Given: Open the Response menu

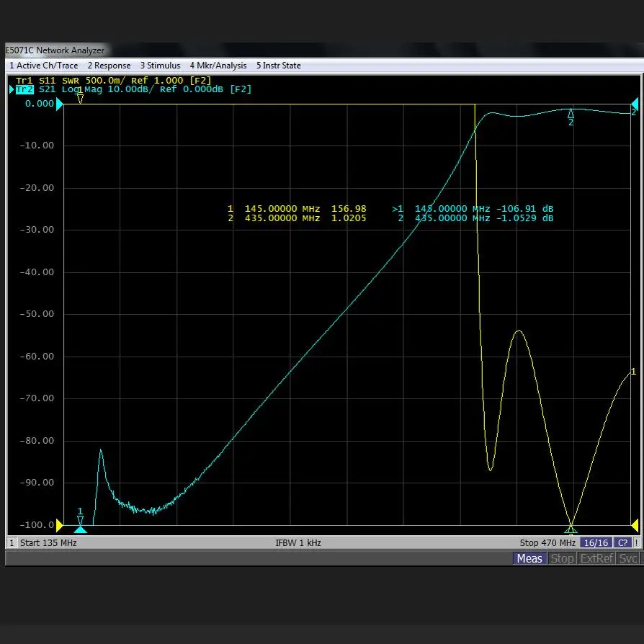Looking at the screenshot, I should pyautogui.click(x=109, y=66).
